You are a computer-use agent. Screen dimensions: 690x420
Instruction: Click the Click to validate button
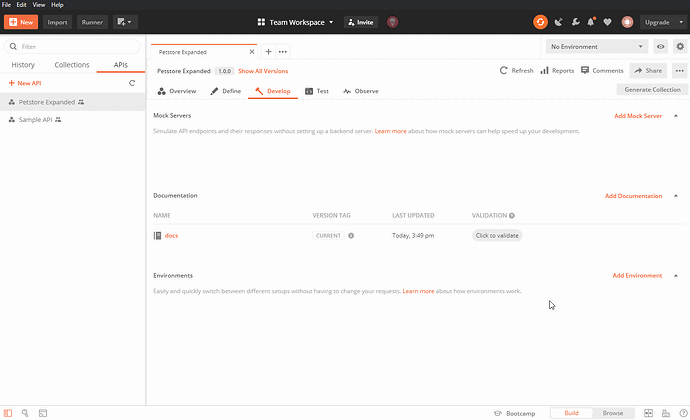(x=497, y=236)
